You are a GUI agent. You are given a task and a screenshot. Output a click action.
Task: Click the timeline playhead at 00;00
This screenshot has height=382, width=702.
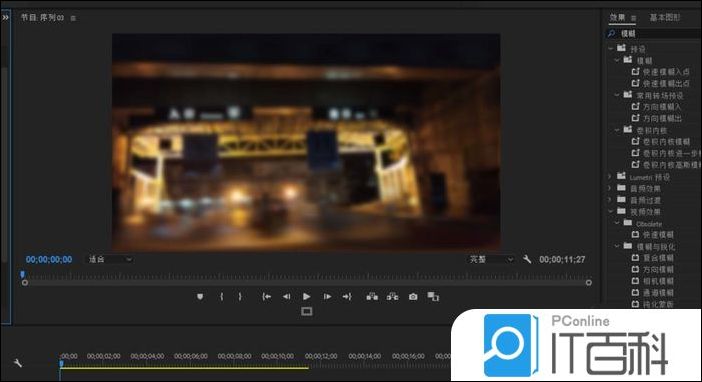[61, 364]
